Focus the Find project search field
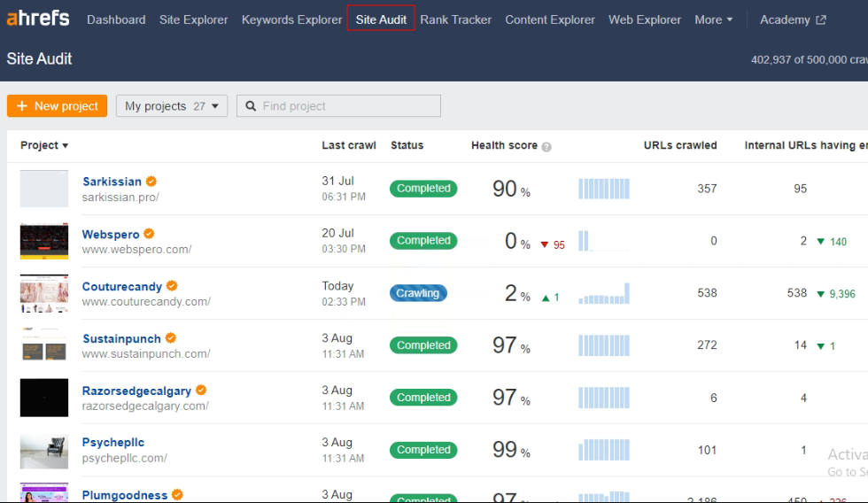This screenshot has height=503, width=868. (x=338, y=105)
